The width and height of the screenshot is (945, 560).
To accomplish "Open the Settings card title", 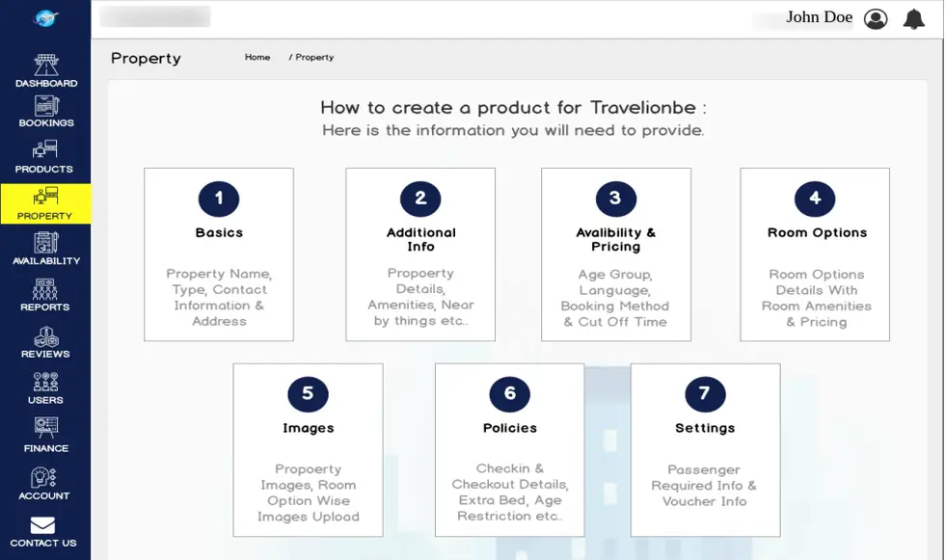I will click(x=705, y=428).
